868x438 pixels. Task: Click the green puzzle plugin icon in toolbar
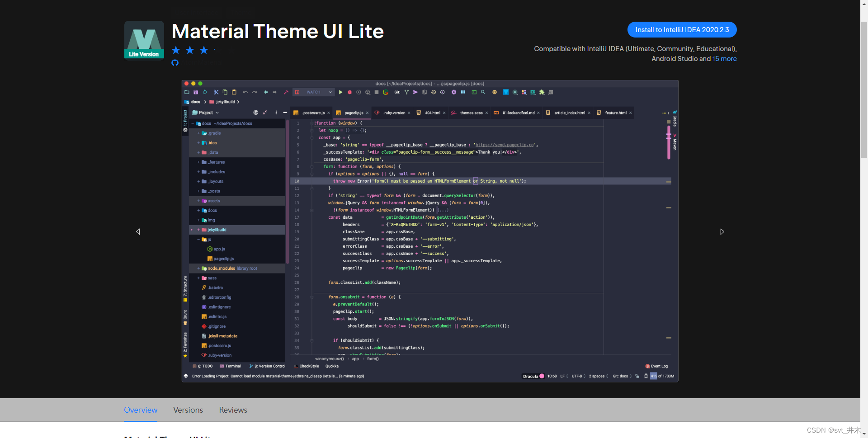(542, 92)
